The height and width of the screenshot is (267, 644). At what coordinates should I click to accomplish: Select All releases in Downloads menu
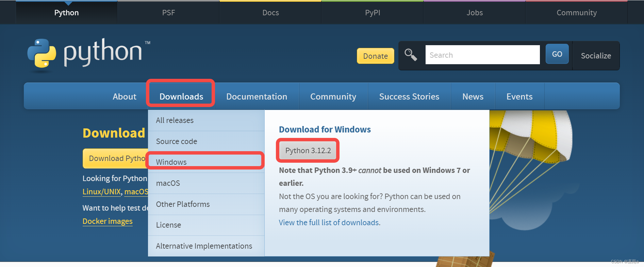(x=206, y=120)
